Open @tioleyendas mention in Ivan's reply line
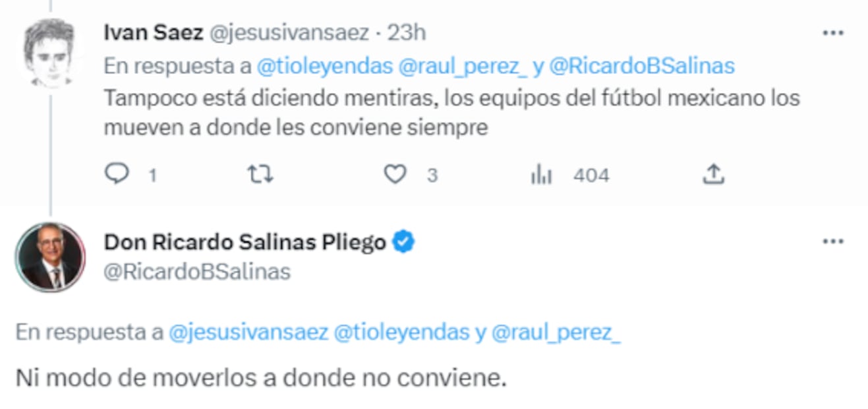Viewport: 868px width, 409px height. pos(325,66)
